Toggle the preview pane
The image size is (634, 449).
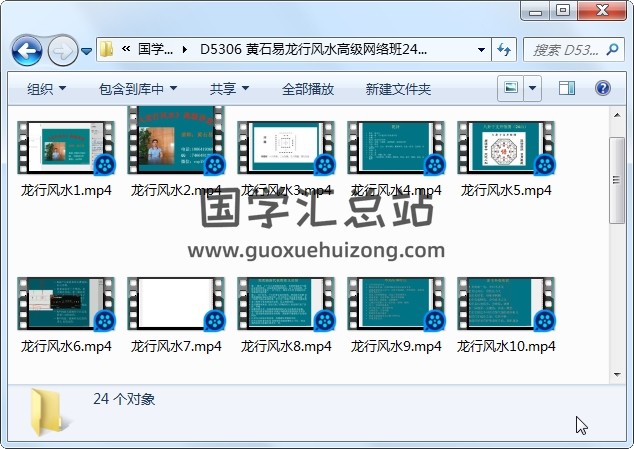click(x=567, y=88)
